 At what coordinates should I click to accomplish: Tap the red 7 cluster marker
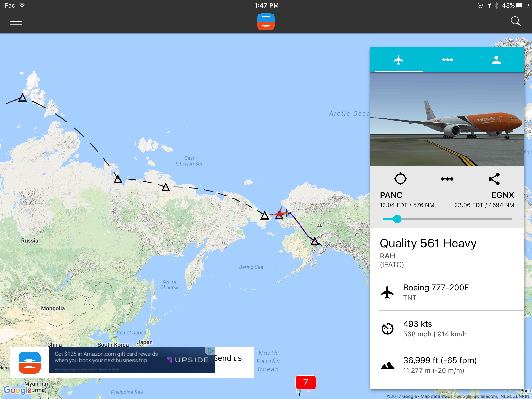click(x=305, y=382)
